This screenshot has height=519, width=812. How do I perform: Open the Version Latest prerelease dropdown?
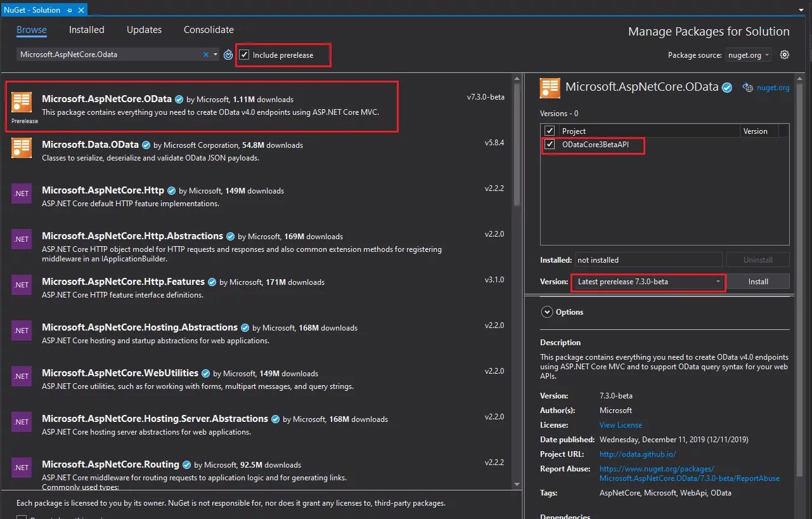tap(648, 282)
